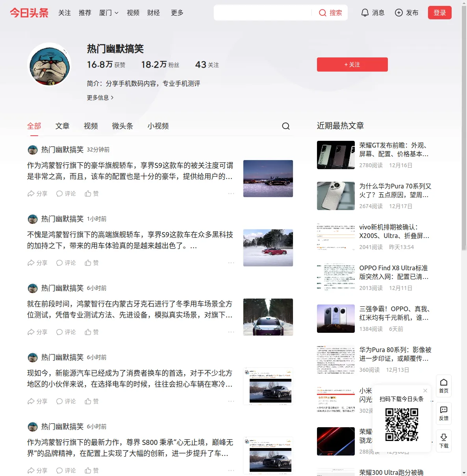The width and height of the screenshot is (467, 476).
Task: Click the 尊界 S800 post avatar icon
Action: tap(33, 426)
